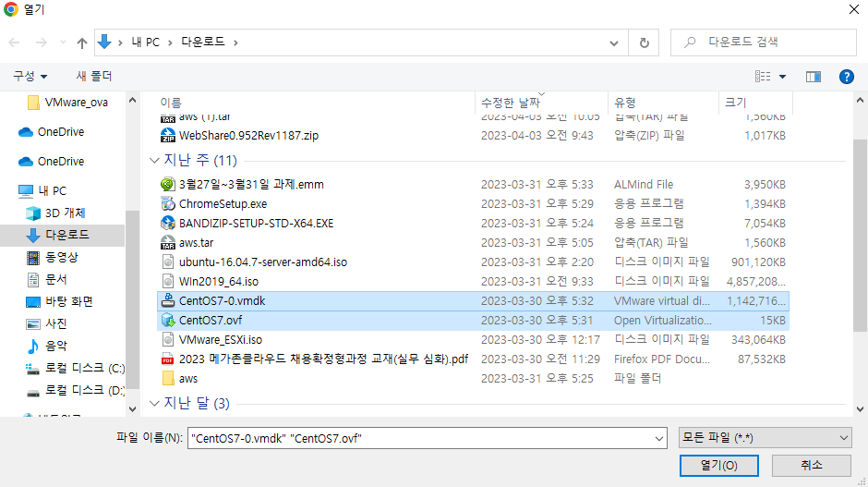Click the Forward navigation arrow
868x487 pixels.
42,43
